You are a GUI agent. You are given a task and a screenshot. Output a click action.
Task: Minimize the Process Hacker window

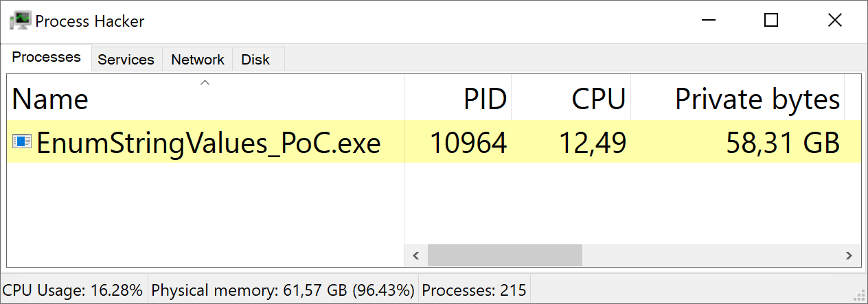pyautogui.click(x=707, y=21)
